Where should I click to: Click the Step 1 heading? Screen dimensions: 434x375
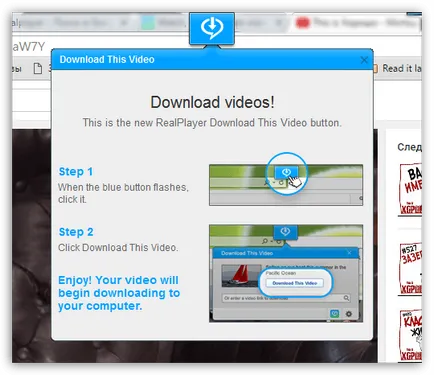pyautogui.click(x=76, y=171)
